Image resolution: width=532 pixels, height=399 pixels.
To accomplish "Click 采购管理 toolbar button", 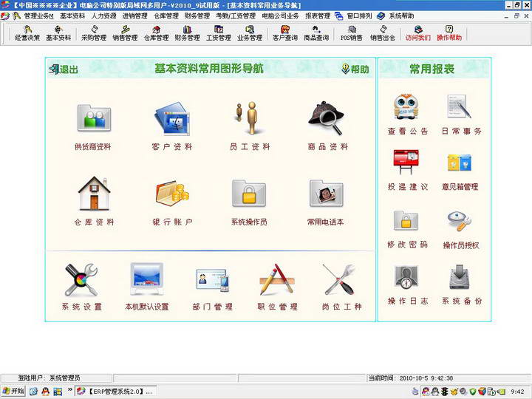I will pos(94,33).
